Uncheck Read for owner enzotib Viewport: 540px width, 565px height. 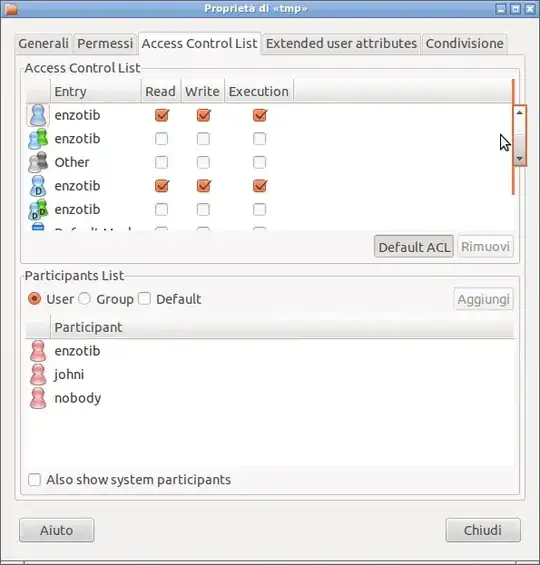(x=161, y=115)
